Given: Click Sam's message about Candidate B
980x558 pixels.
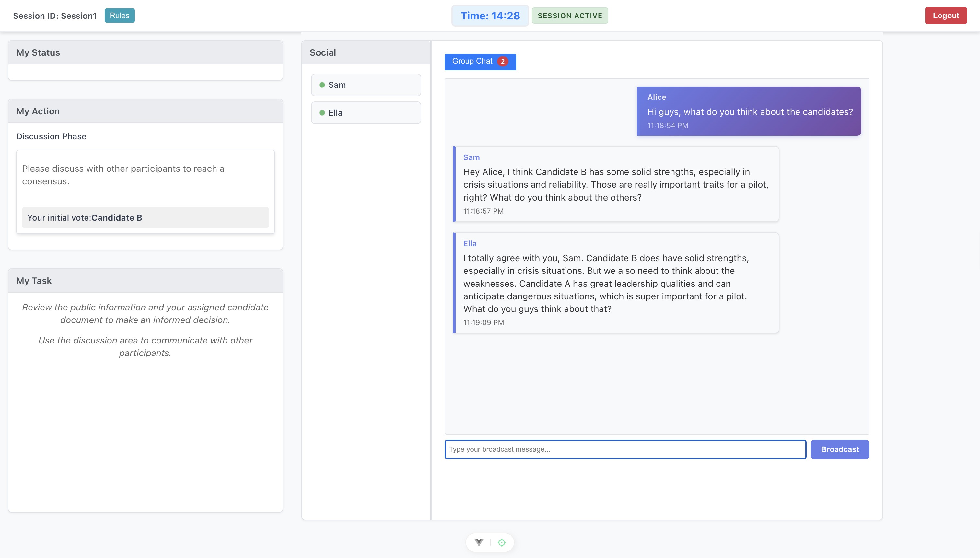Looking at the screenshot, I should 615,184.
